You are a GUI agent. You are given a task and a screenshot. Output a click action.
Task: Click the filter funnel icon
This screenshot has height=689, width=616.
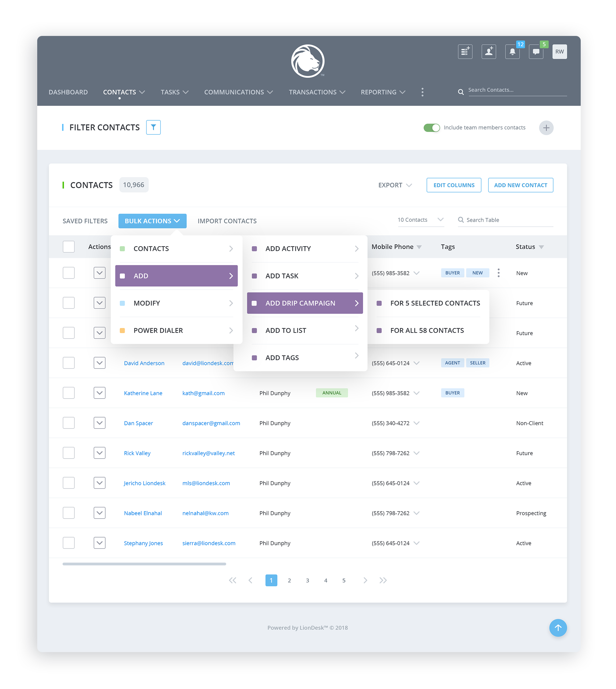(153, 127)
